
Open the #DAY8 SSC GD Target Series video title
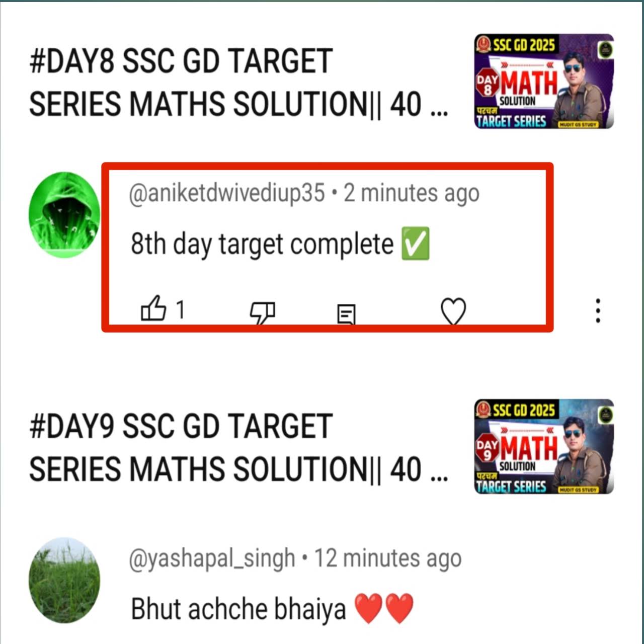coord(238,83)
